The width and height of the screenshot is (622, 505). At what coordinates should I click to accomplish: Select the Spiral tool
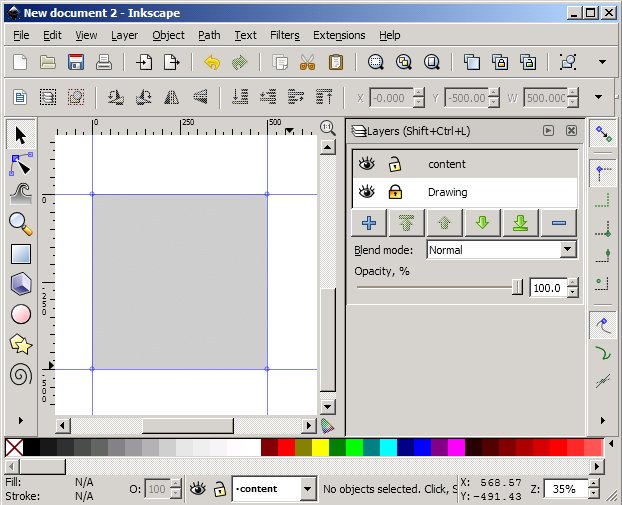click(x=21, y=374)
